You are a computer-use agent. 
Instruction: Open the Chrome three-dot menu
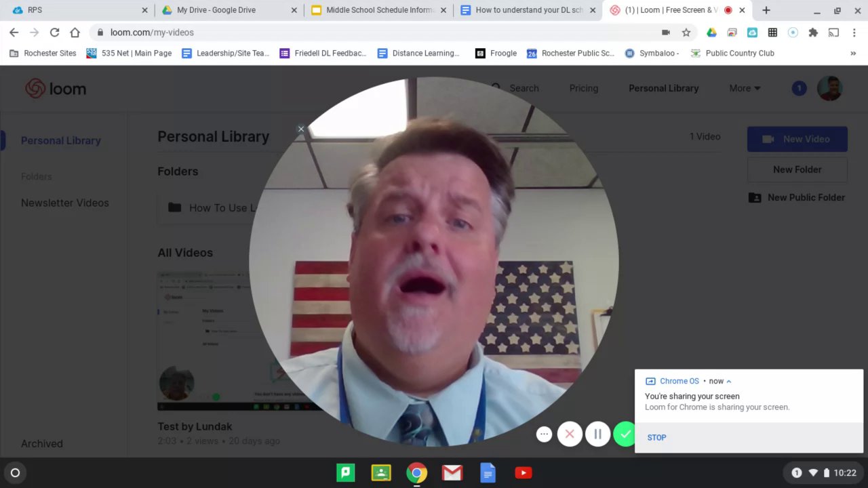[x=854, y=33]
